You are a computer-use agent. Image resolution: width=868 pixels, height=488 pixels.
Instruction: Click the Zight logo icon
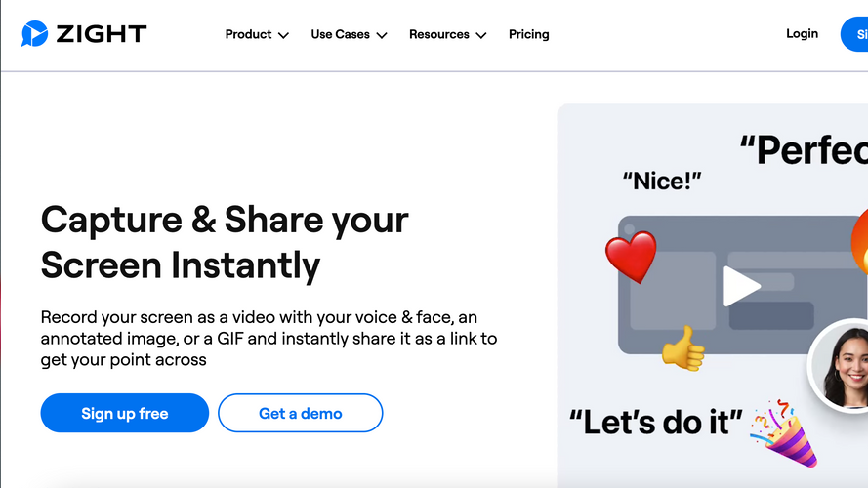(x=34, y=34)
